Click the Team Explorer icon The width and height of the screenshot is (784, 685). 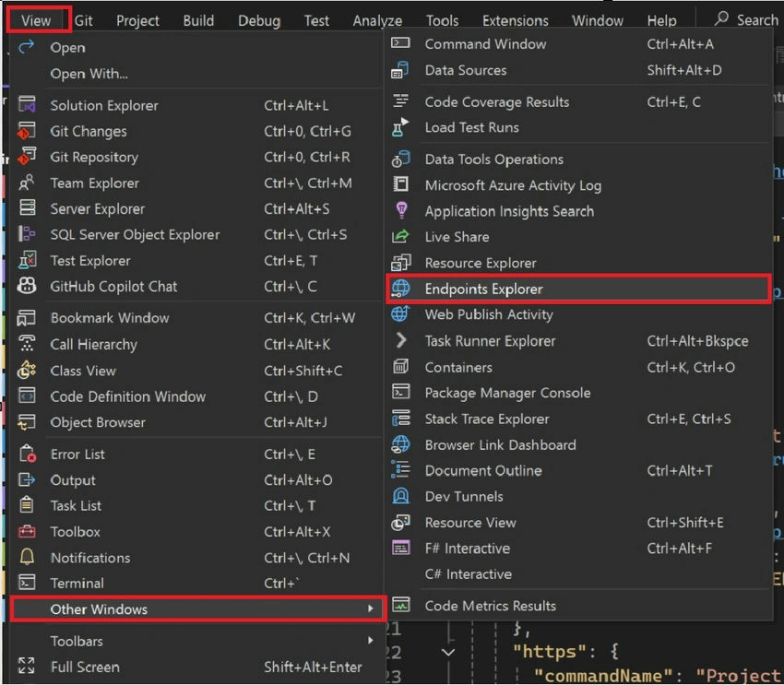pos(27,183)
